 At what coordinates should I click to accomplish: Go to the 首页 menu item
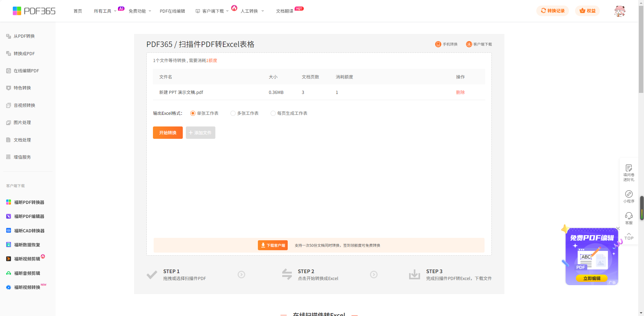(78, 11)
